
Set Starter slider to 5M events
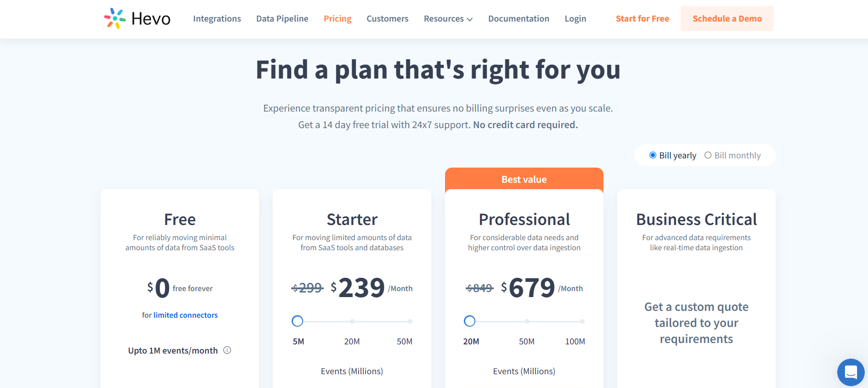click(298, 321)
